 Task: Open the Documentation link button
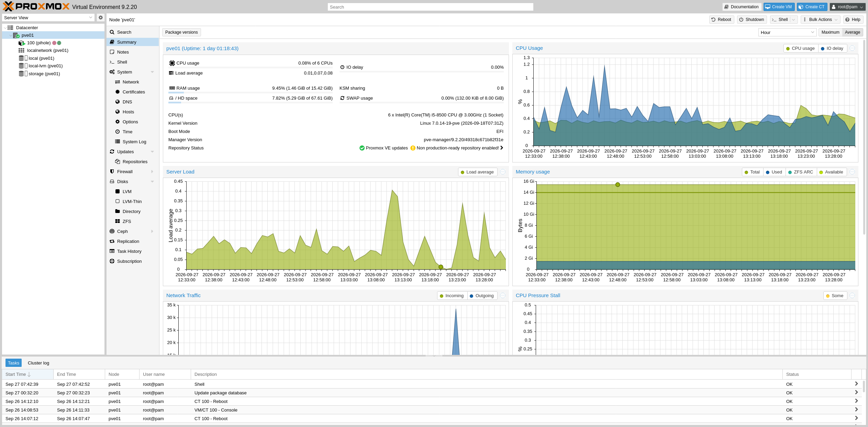(x=741, y=7)
